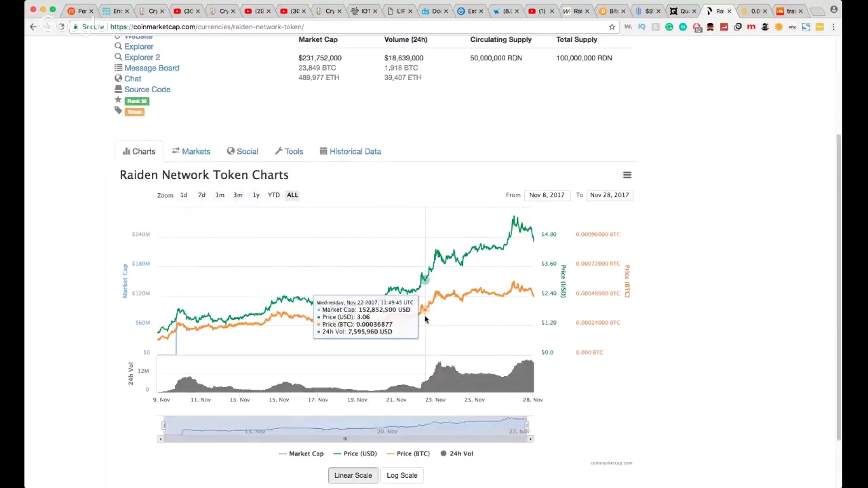
Task: Set chart zoom to 1y
Action: [x=256, y=195]
